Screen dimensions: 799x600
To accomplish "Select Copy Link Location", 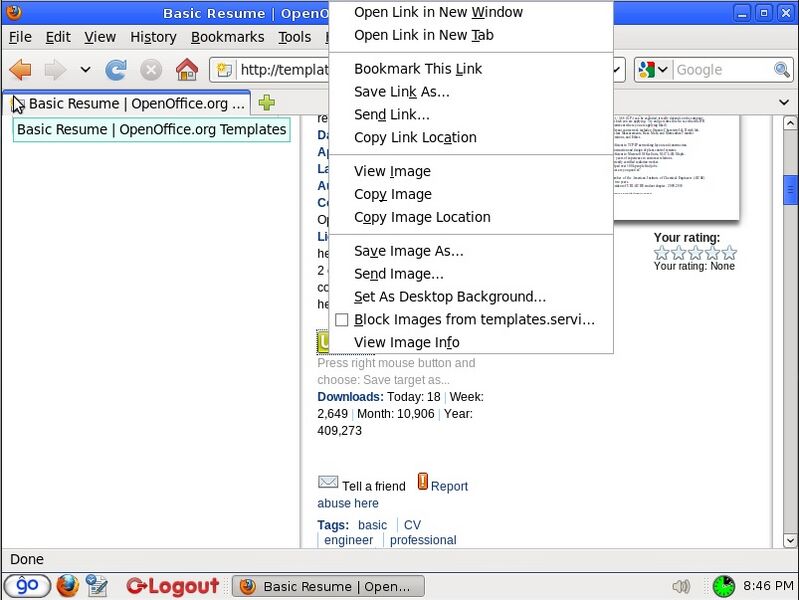I will pos(470,138).
